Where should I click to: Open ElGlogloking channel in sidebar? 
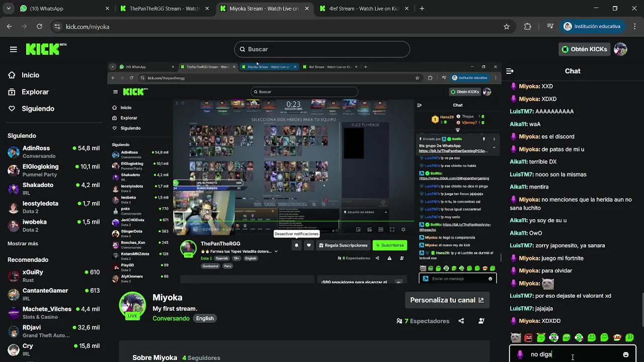tap(53, 170)
